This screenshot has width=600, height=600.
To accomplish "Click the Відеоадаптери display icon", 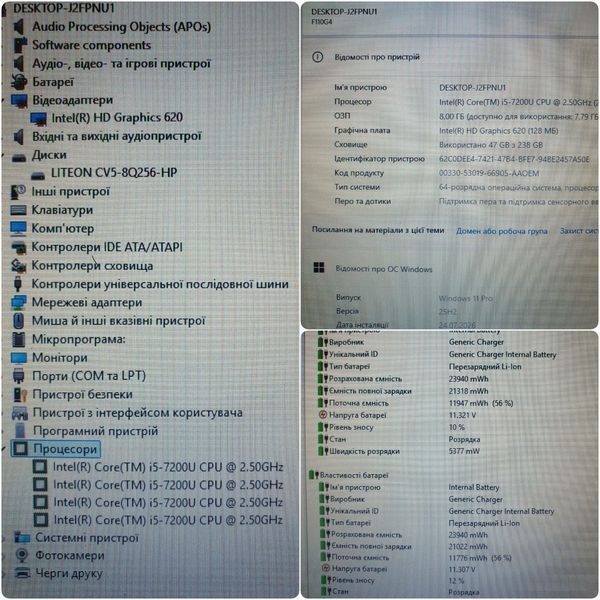I will [x=19, y=101].
